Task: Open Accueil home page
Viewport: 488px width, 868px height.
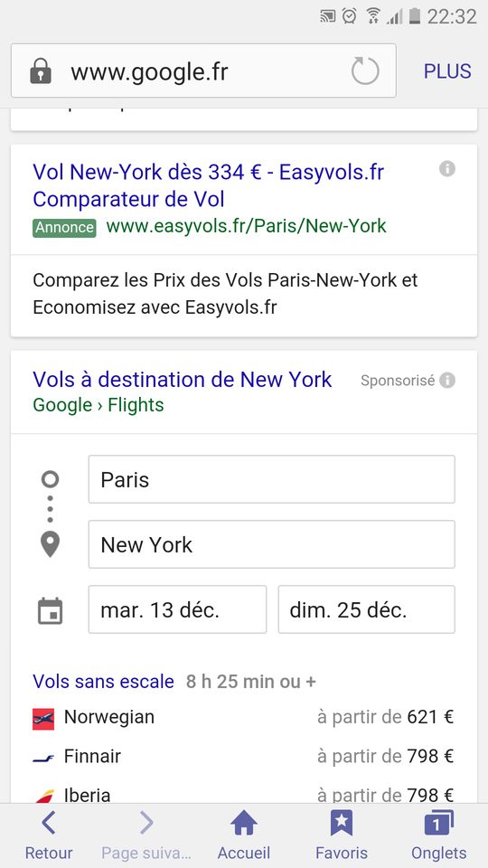Action: [x=244, y=835]
